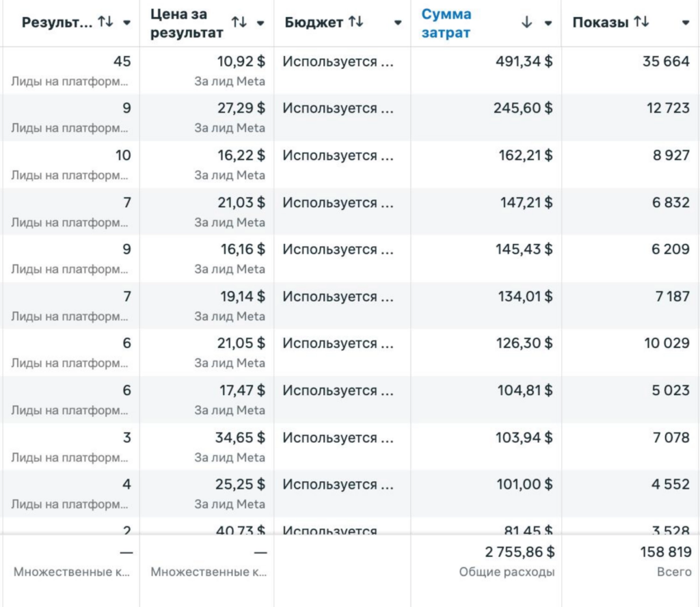Click the Показы column header label
Viewport: 700px width, 607px height.
(600, 23)
